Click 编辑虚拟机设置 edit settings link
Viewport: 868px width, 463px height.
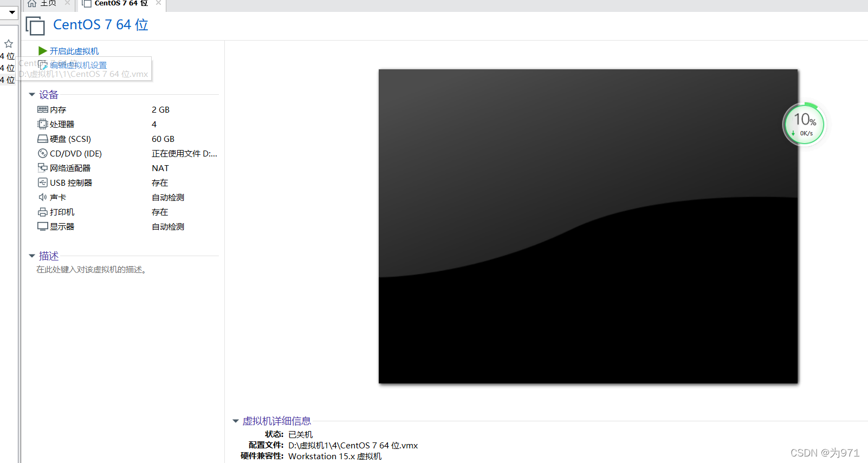tap(79, 65)
